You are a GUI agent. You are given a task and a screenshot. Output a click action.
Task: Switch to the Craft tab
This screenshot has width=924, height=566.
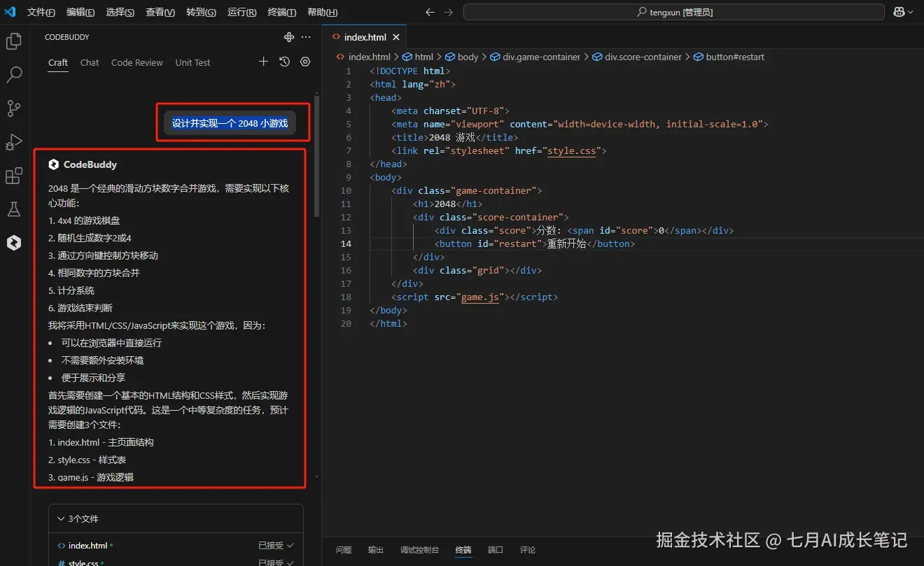(58, 62)
